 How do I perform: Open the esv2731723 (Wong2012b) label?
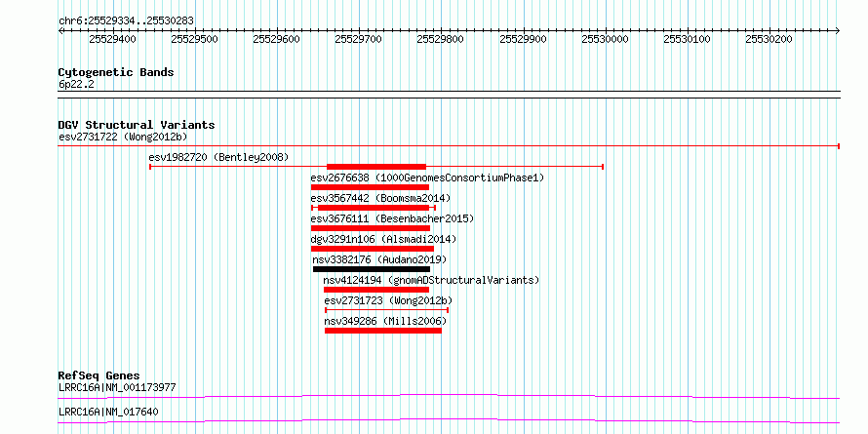point(388,300)
